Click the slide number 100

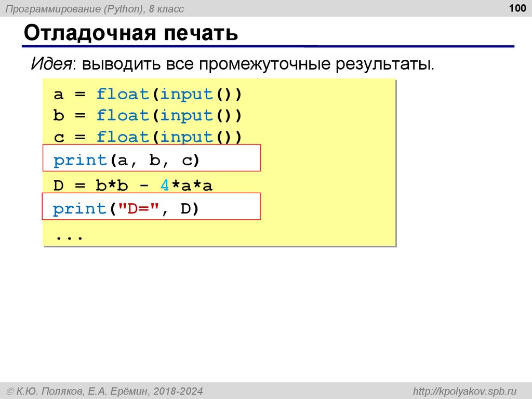(x=517, y=8)
